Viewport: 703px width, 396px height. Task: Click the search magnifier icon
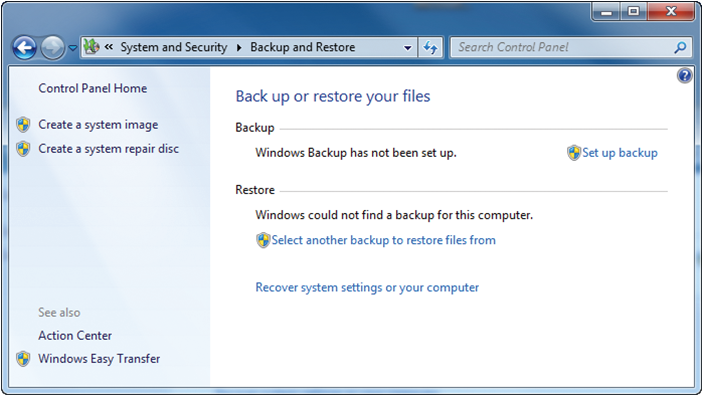point(680,47)
